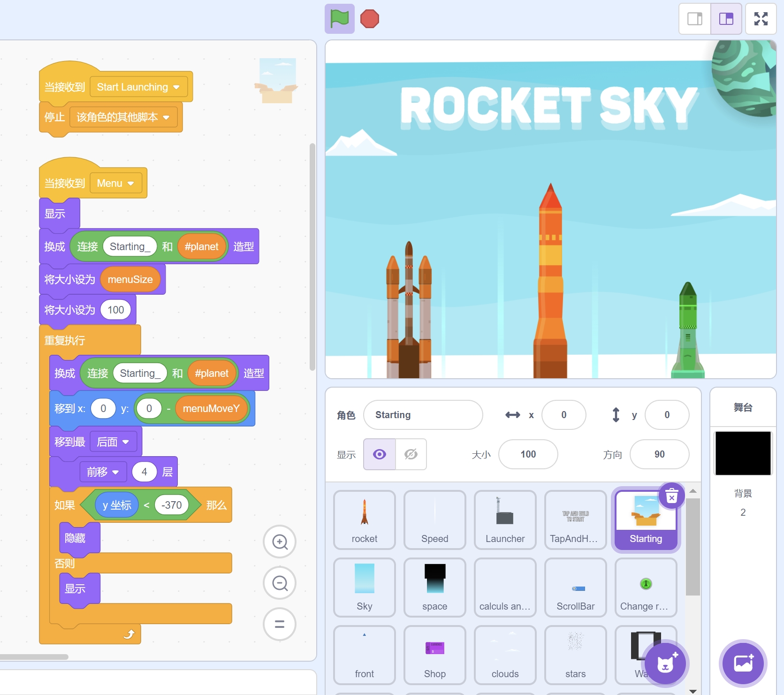The image size is (784, 695).
Task: Switch to large stage layout
Action: (726, 19)
